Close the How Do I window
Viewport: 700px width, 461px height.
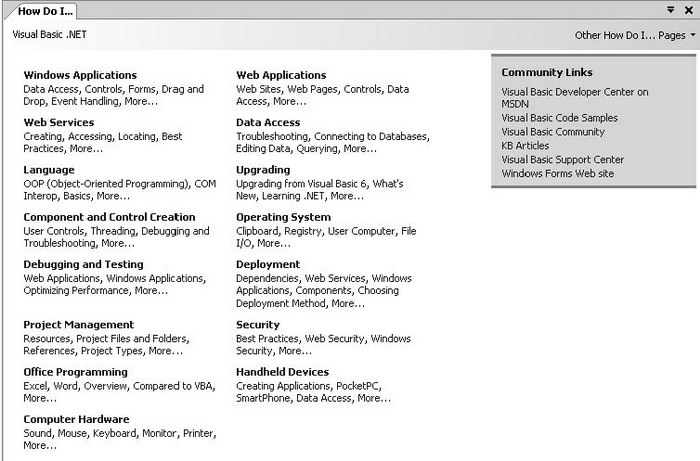point(689,10)
